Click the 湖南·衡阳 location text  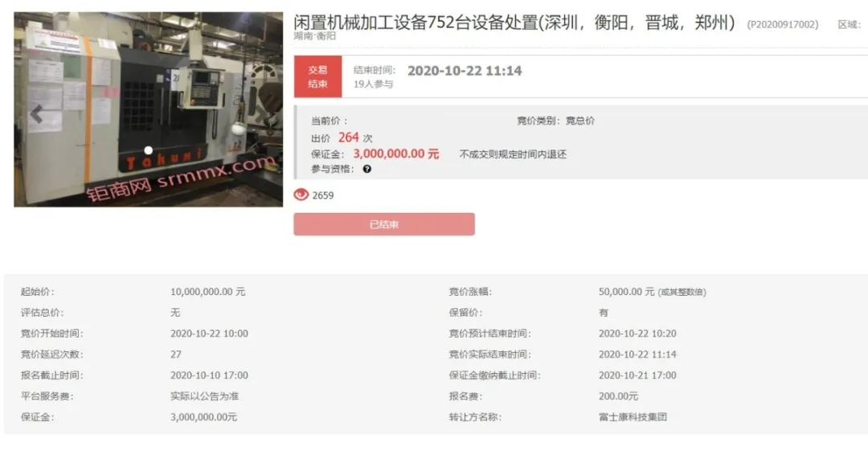pos(314,36)
